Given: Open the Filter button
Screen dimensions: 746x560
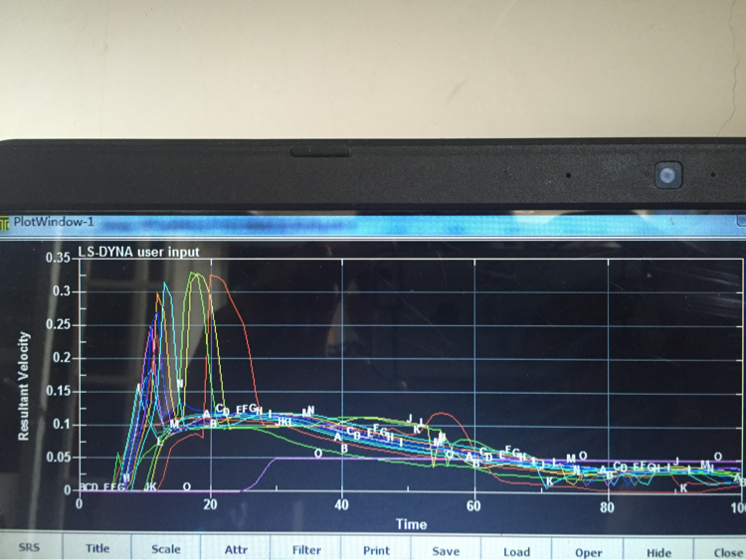Looking at the screenshot, I should click(x=306, y=550).
